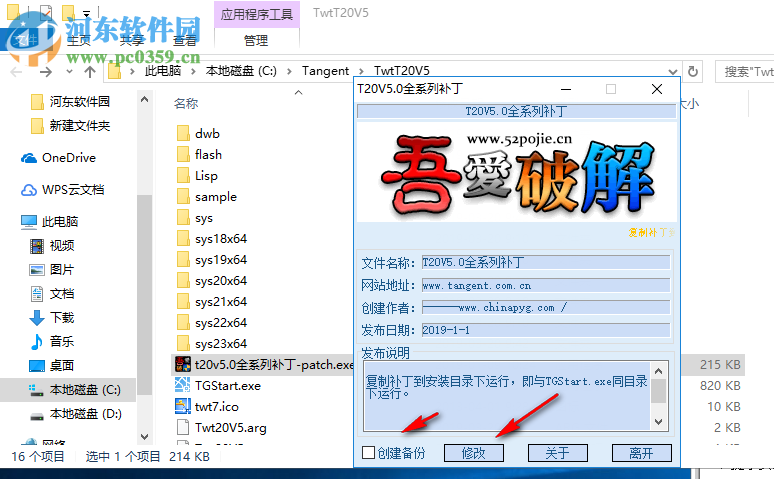Select the twt7.ico file icon
The height and width of the screenshot is (479, 774).
pyautogui.click(x=183, y=406)
